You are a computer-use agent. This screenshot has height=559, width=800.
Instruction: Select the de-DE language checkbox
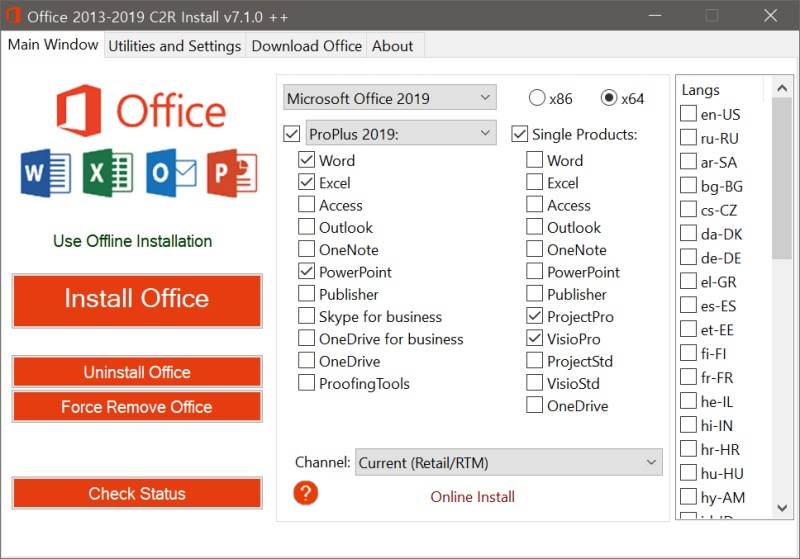(688, 257)
